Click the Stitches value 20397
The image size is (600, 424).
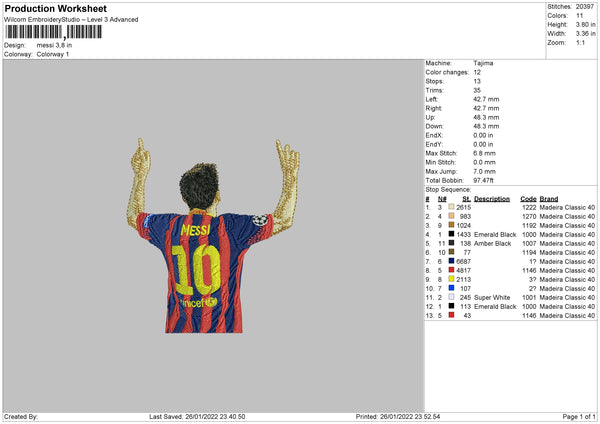pyautogui.click(x=585, y=7)
